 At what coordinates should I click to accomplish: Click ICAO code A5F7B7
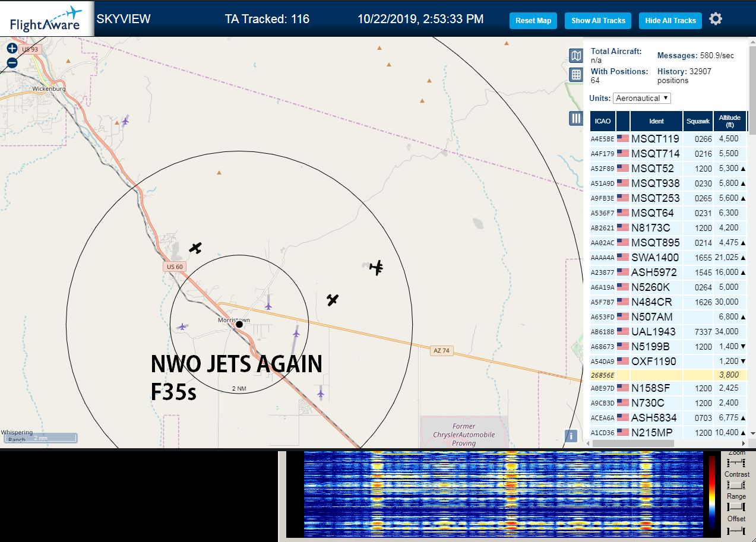(603, 302)
